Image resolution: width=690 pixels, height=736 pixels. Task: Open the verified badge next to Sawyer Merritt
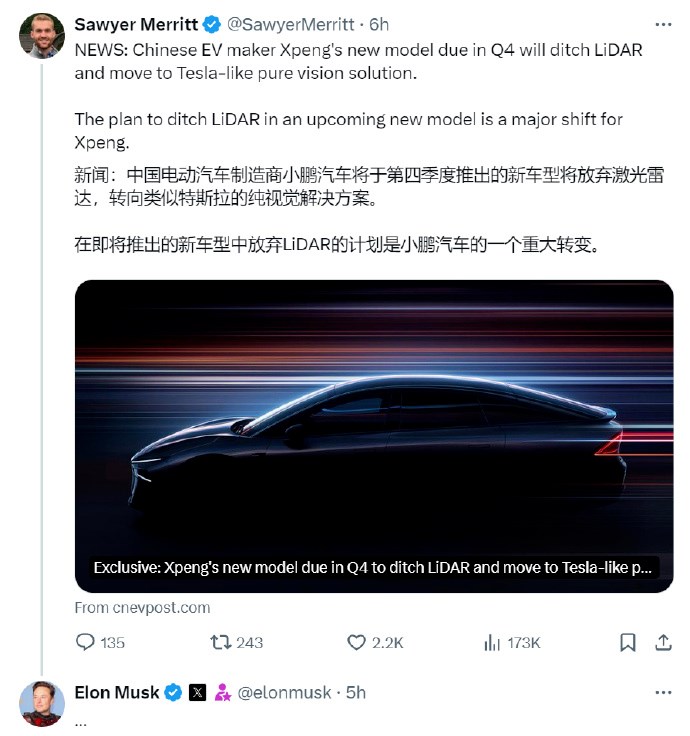coord(212,24)
